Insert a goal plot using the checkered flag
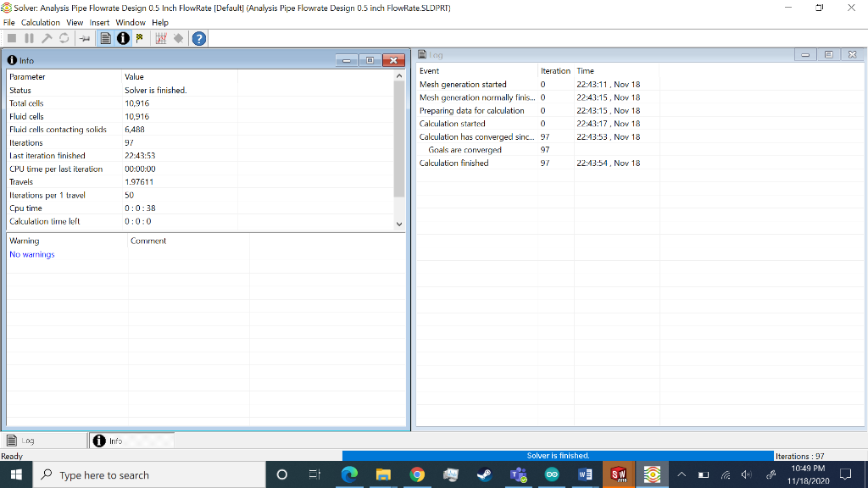868x488 pixels. [x=141, y=37]
